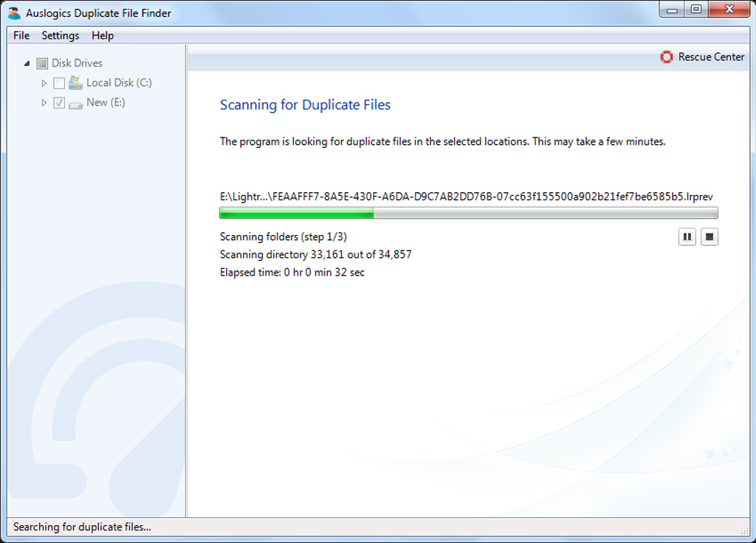This screenshot has height=543, width=756.
Task: Uncheck the New (E:) checkbox
Action: coord(59,103)
